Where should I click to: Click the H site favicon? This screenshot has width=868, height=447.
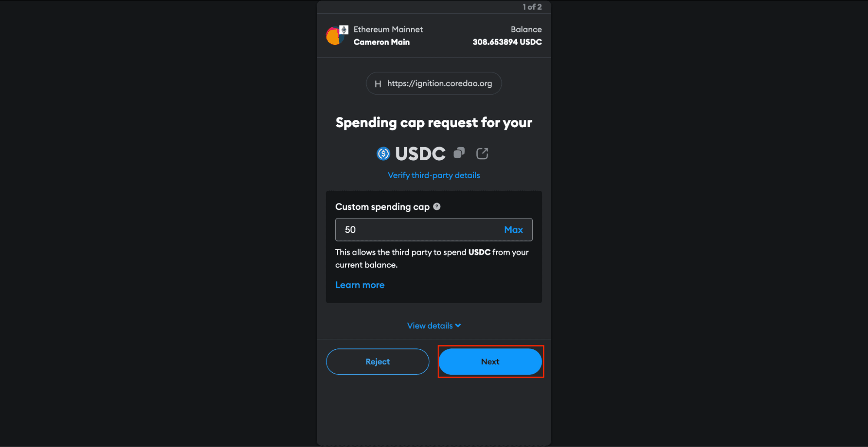click(x=378, y=84)
